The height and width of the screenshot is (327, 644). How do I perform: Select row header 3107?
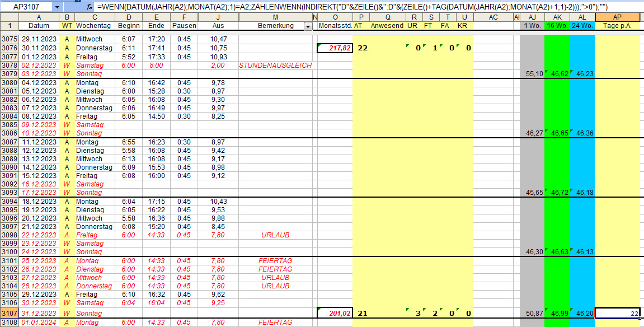pos(10,314)
